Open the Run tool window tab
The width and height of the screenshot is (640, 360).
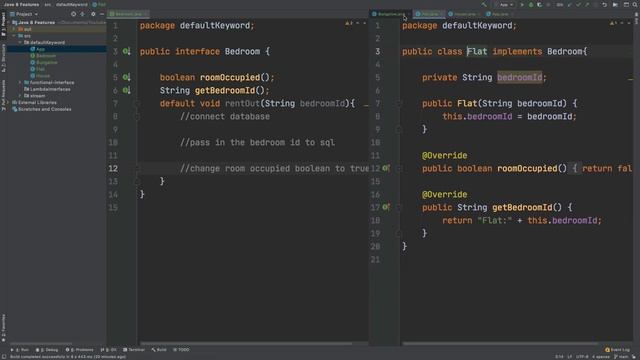pos(20,350)
